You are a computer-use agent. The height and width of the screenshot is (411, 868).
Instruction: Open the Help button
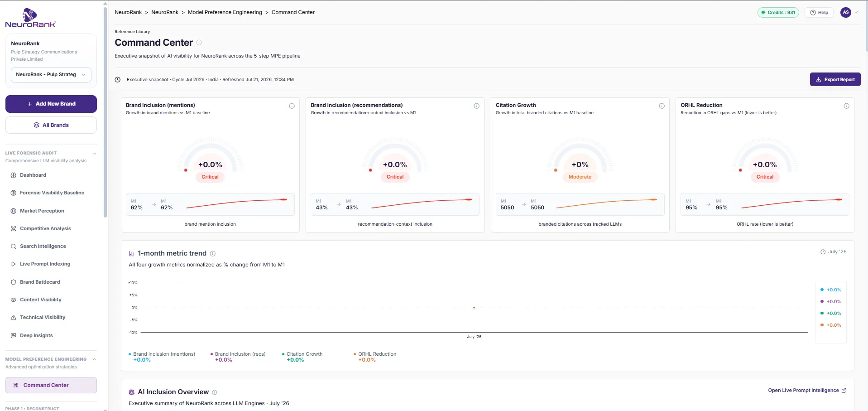[819, 13]
